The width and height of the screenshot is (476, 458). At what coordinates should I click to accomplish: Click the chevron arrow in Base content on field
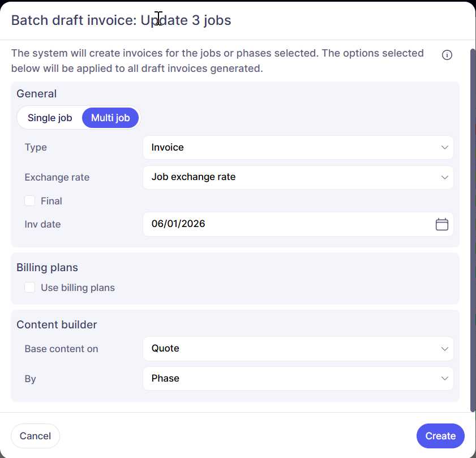pos(444,349)
